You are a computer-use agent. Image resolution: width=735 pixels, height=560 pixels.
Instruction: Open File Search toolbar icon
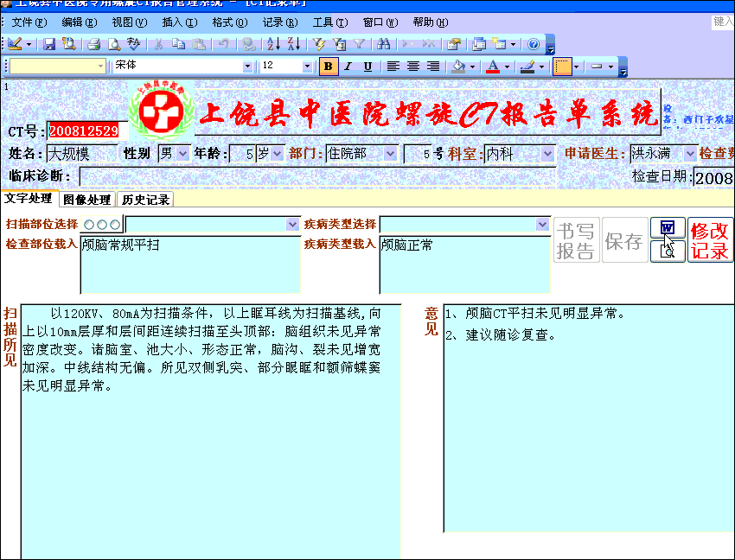(69, 44)
